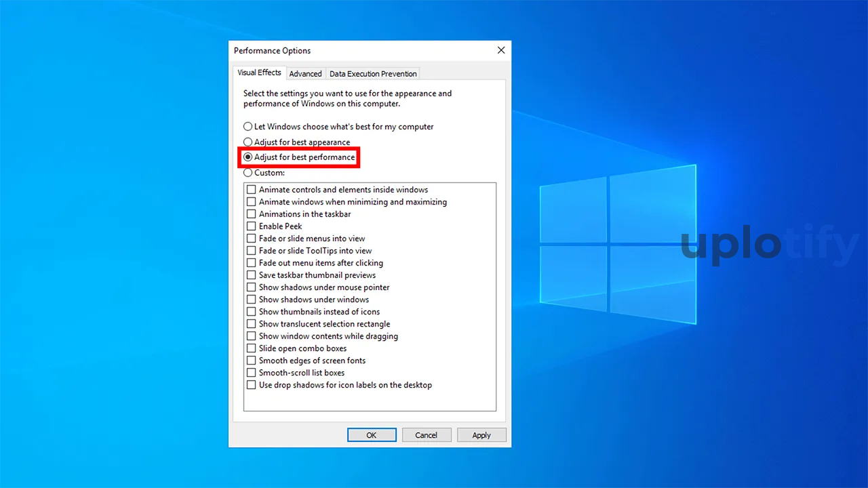Click Apply to save settings

click(481, 435)
